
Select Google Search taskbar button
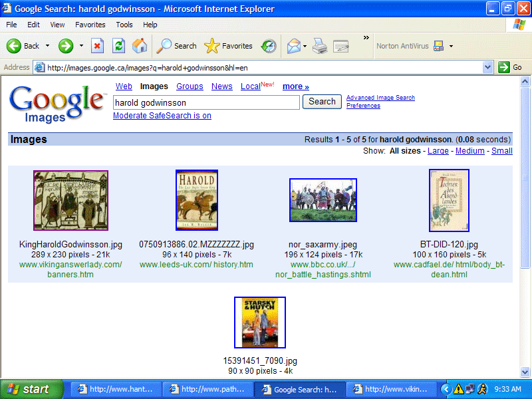point(300,389)
